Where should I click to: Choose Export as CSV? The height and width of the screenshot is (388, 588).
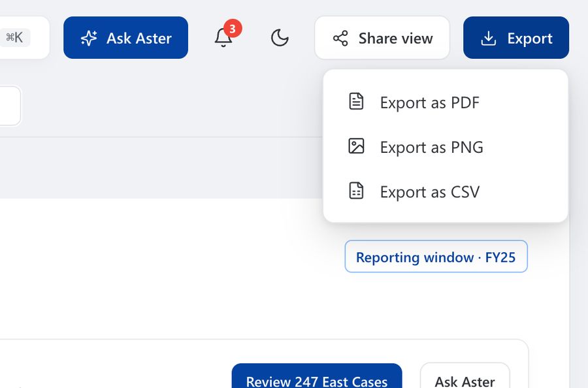point(446,191)
